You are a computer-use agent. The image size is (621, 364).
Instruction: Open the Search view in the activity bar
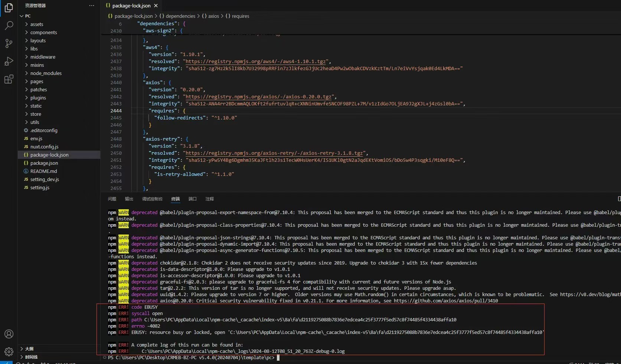(x=9, y=25)
